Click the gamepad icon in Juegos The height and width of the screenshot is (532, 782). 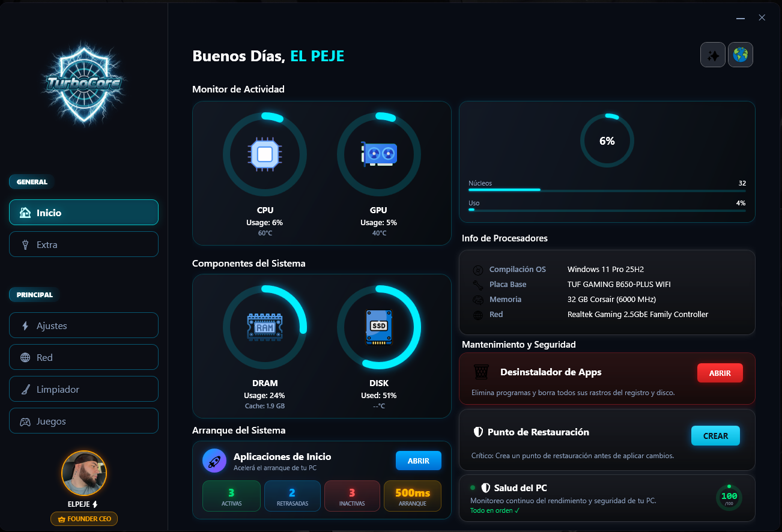[25, 422]
